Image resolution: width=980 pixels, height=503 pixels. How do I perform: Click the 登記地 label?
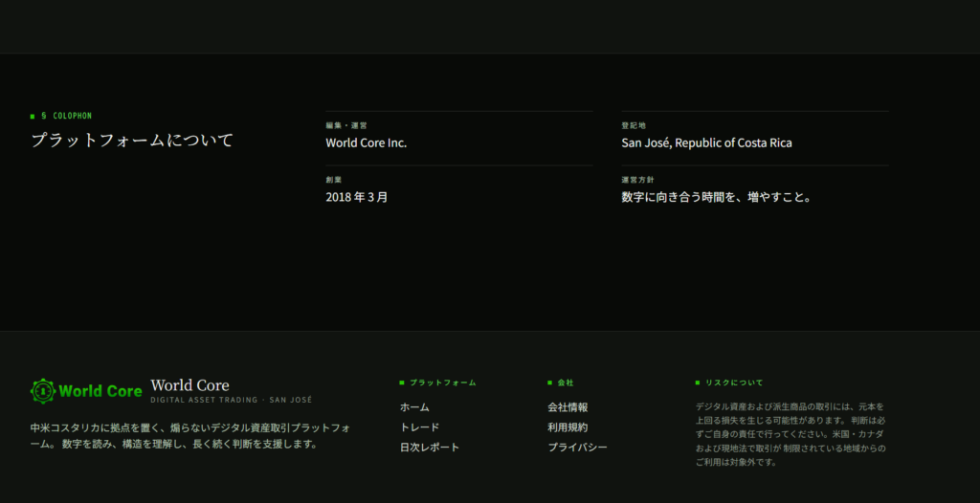634,125
